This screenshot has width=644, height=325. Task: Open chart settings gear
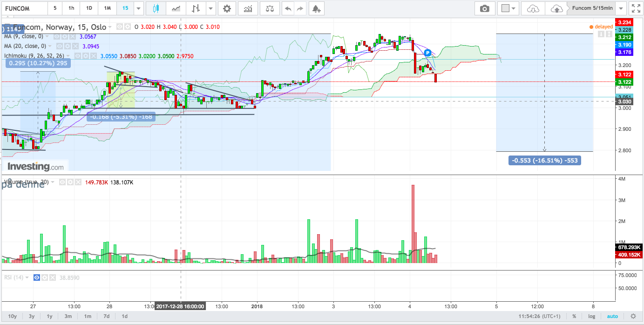(x=227, y=8)
